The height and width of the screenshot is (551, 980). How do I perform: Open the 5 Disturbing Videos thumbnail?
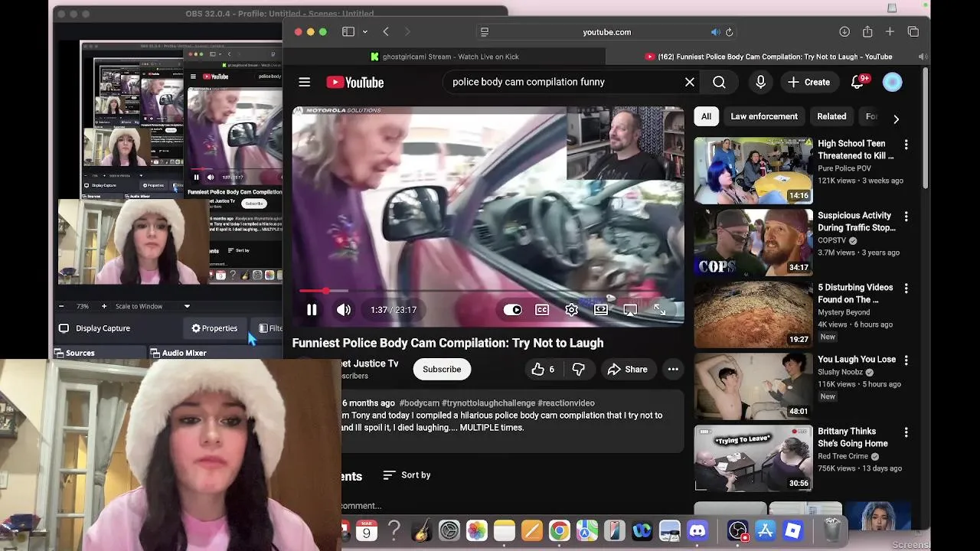[x=753, y=315]
